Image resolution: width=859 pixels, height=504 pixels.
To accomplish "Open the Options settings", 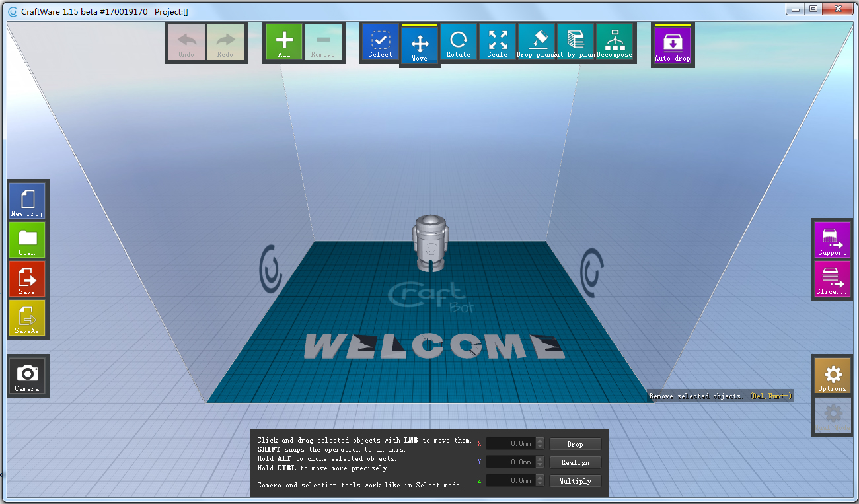I will tap(831, 375).
